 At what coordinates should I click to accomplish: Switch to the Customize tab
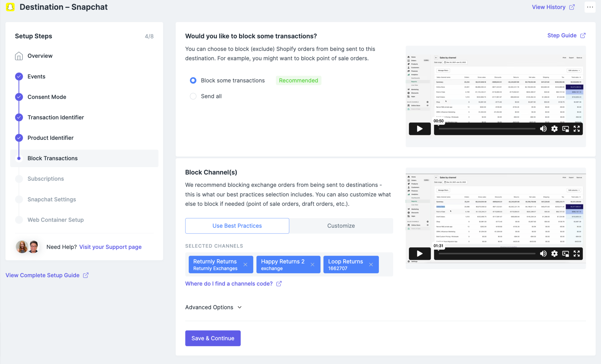tap(341, 226)
